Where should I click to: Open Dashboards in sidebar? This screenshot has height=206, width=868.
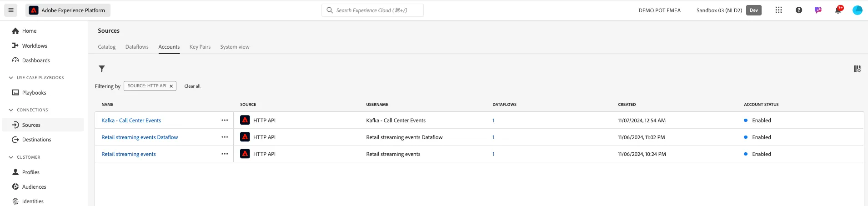click(x=36, y=60)
